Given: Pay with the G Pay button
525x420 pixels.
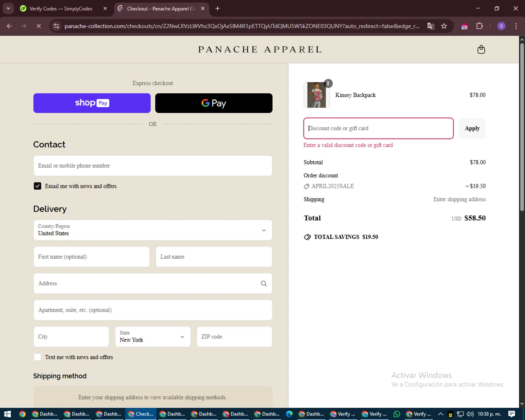Looking at the screenshot, I should click(214, 103).
